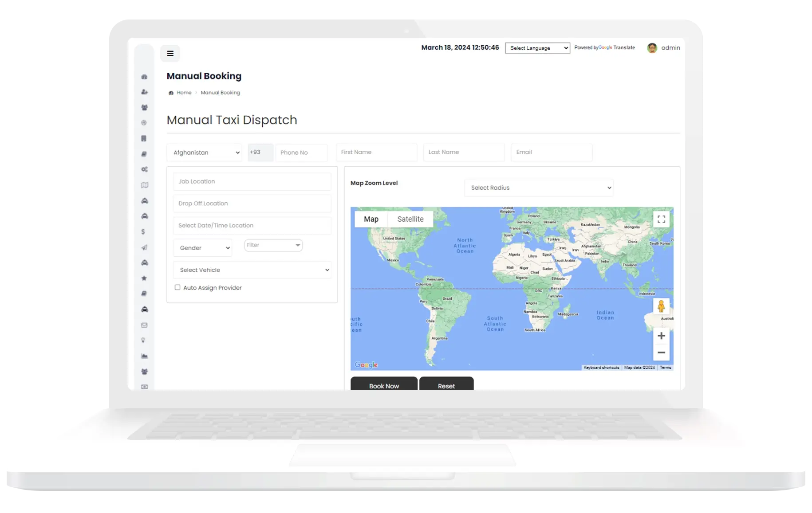Focus the Phone No input field
Screen dimensions: 812x513
tap(301, 153)
